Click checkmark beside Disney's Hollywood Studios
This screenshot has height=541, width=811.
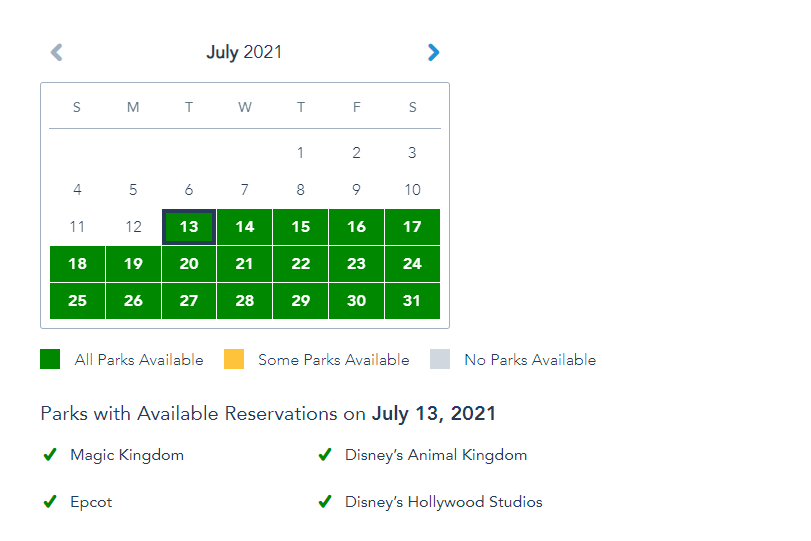(324, 502)
